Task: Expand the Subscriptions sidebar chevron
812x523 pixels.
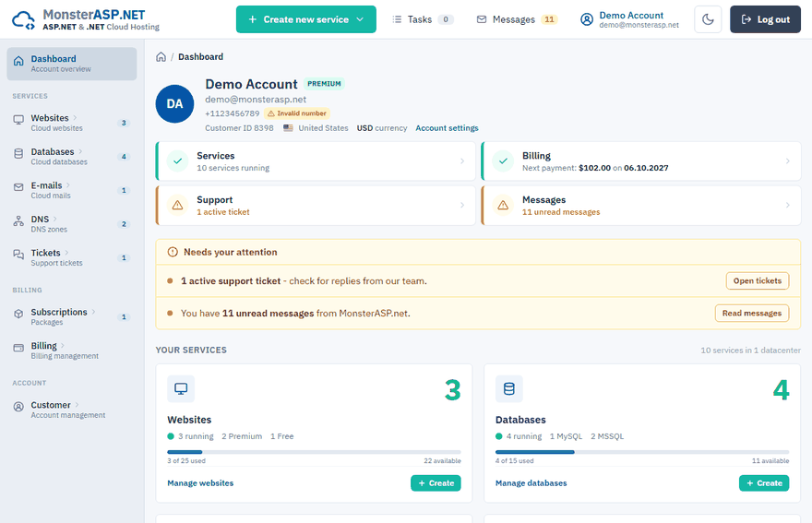Action: (x=93, y=312)
